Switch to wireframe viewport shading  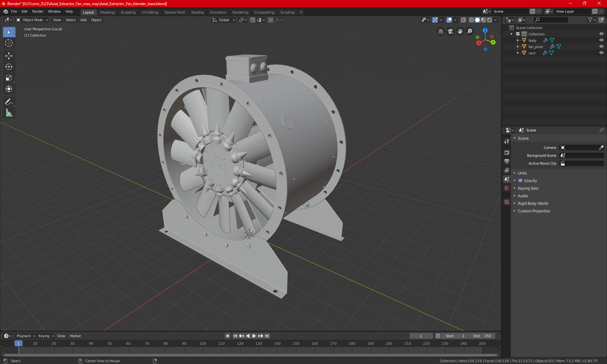pos(471,20)
